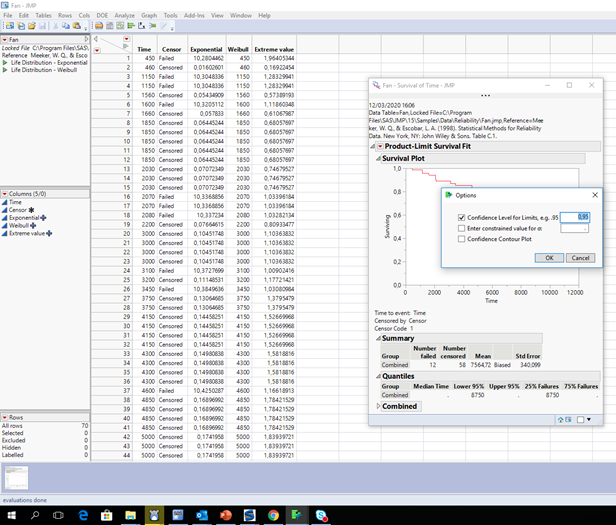Open the footer black dropdown arrow
Screen dimensions: 616x525
pos(589,420)
